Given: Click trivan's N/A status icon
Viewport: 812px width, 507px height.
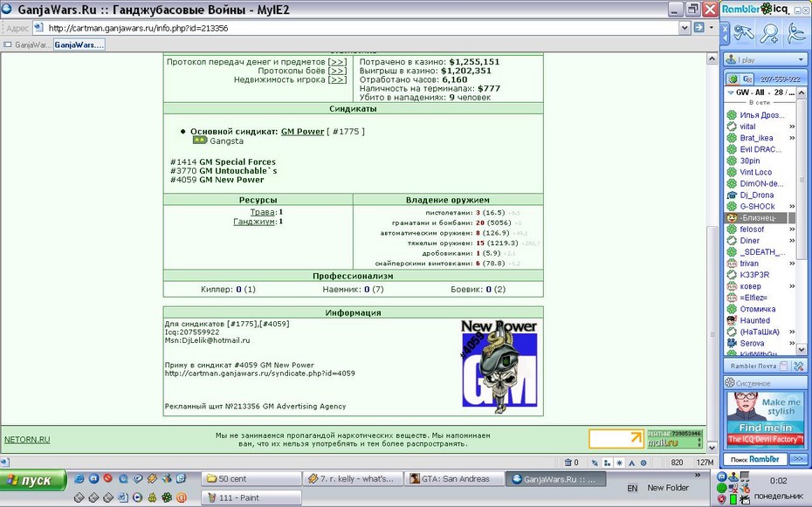Looking at the screenshot, I should (x=732, y=264).
